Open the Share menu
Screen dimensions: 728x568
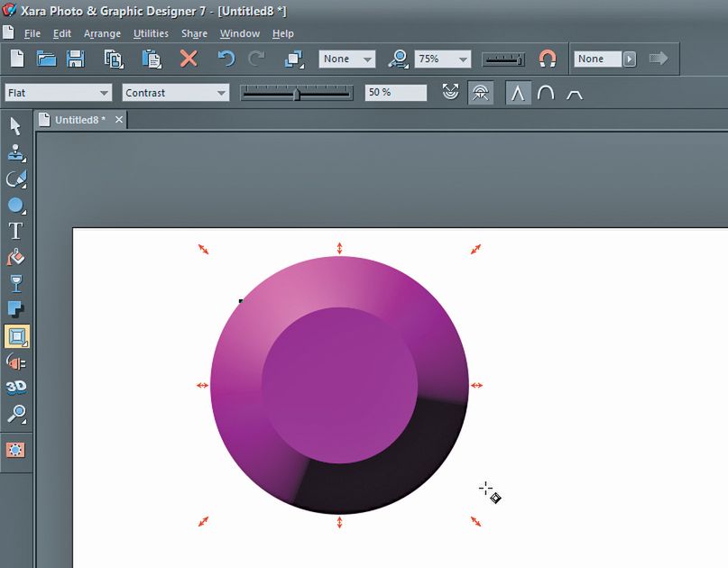(194, 33)
